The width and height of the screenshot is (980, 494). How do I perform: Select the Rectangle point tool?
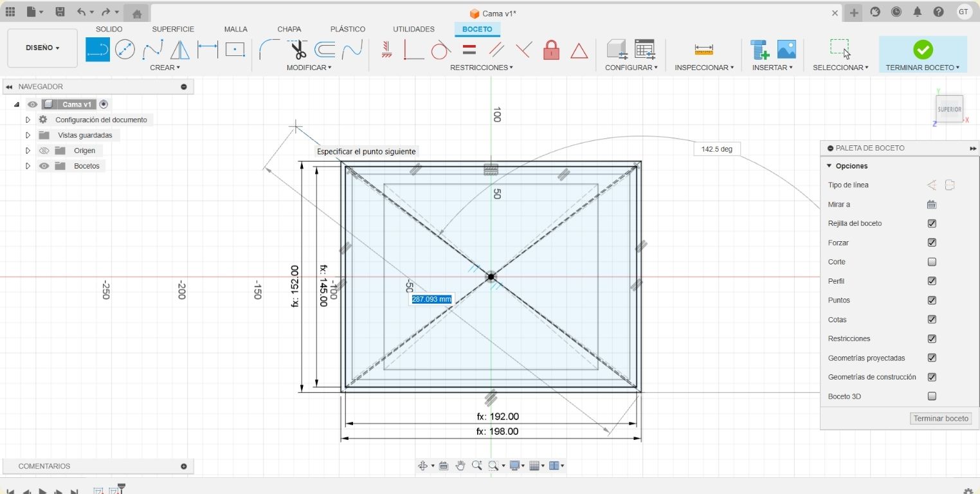[x=235, y=50]
